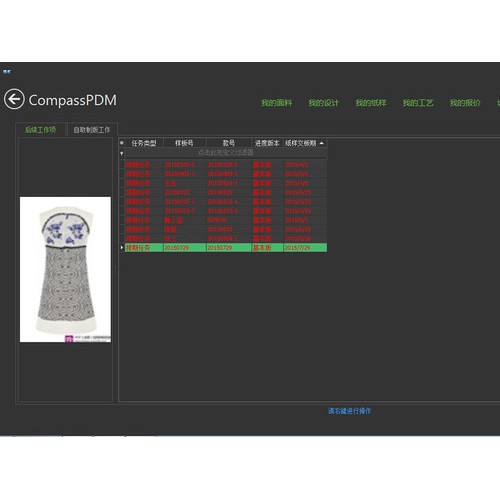Screen dimensions: 500x500
Task: Click the 进度版本 column header
Action: click(x=267, y=143)
